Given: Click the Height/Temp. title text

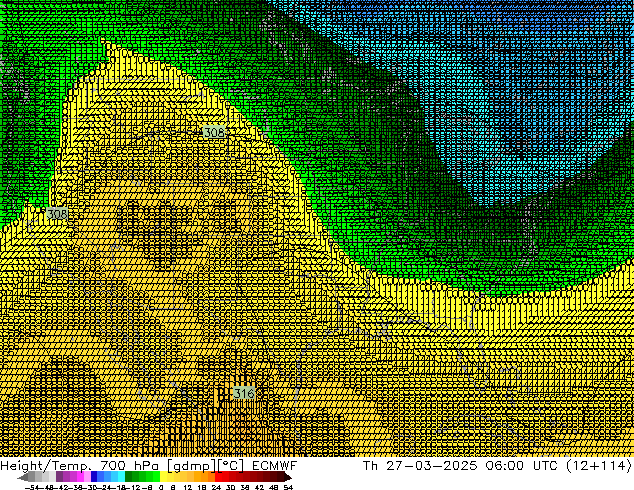Looking at the screenshot, I should [x=47, y=466].
